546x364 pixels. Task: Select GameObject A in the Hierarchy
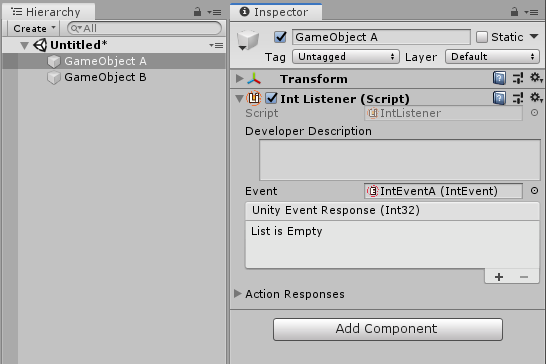114,61
